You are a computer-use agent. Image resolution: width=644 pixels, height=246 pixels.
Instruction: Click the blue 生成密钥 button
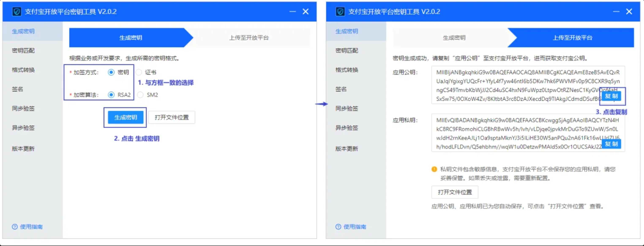[126, 117]
